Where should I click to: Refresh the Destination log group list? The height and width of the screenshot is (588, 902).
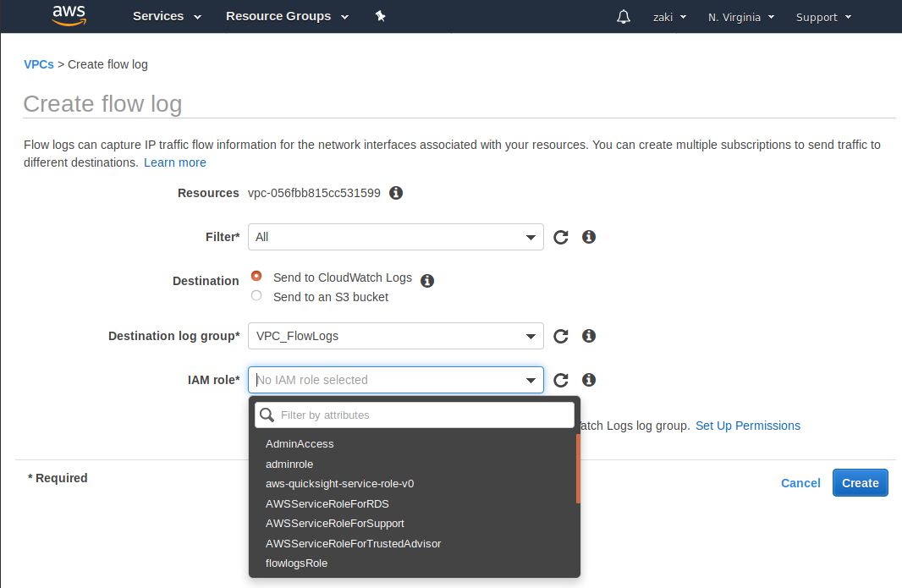coord(560,336)
